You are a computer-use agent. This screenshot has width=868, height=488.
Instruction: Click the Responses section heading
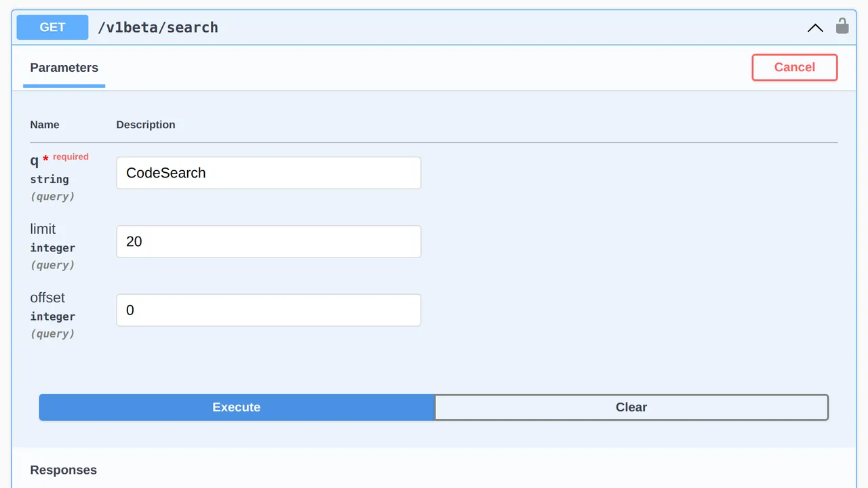click(64, 470)
